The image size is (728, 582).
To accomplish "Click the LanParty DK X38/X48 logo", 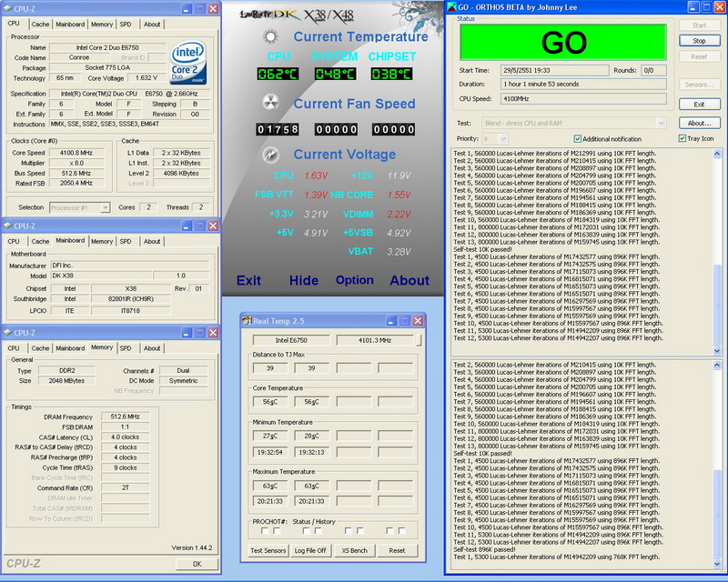I will click(x=298, y=16).
